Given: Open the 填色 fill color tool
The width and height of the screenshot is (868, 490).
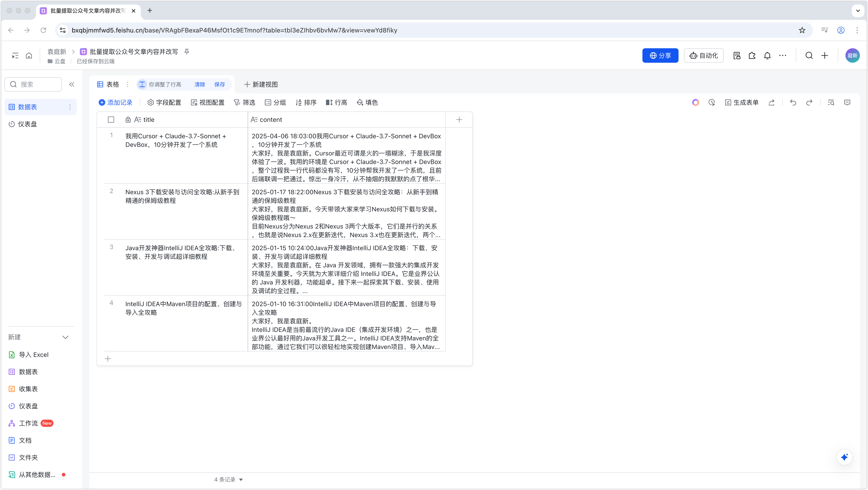Looking at the screenshot, I should pos(367,102).
